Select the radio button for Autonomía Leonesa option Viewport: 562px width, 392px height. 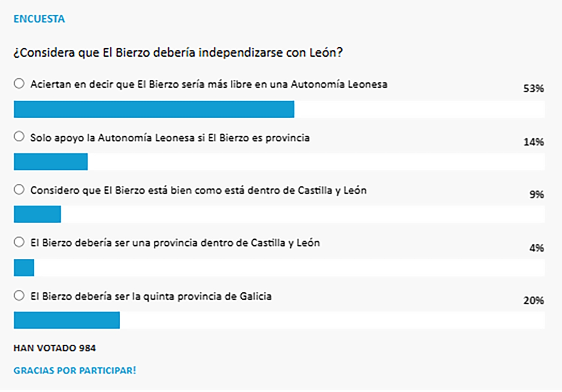pyautogui.click(x=19, y=84)
